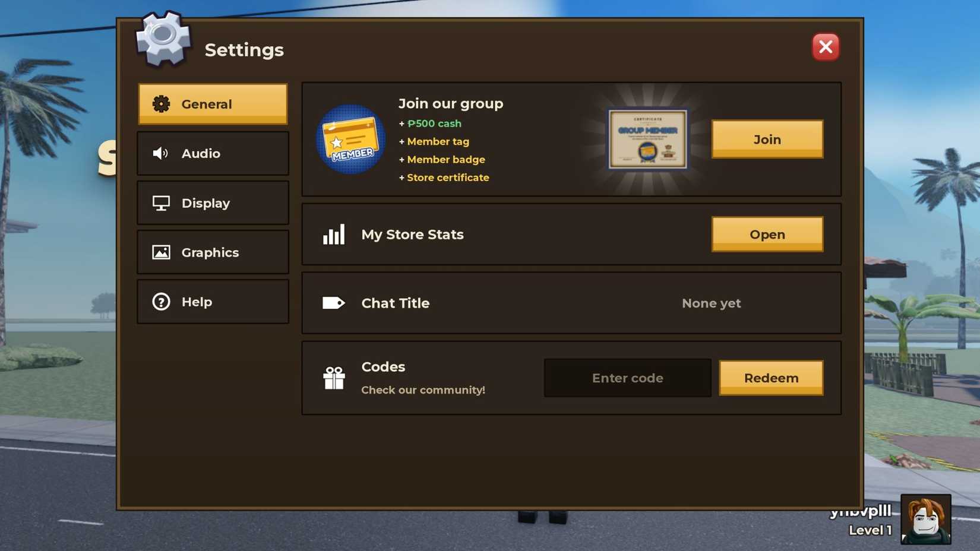Open My Store Stats
The width and height of the screenshot is (980, 551).
tap(767, 234)
